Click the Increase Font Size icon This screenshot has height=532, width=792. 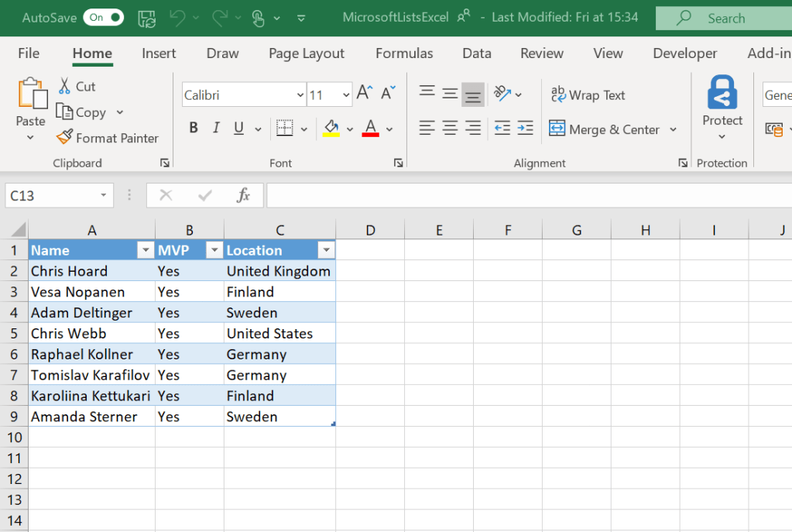pyautogui.click(x=364, y=94)
